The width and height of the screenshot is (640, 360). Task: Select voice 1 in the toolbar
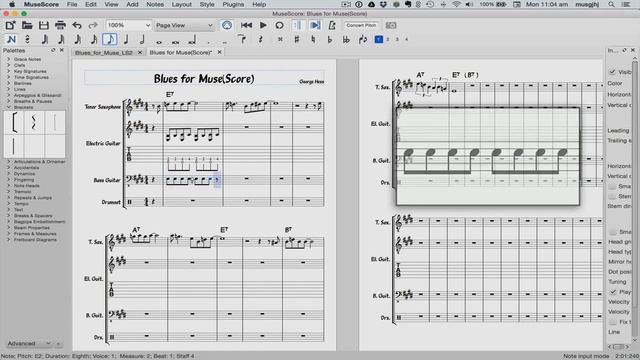[x=379, y=40]
